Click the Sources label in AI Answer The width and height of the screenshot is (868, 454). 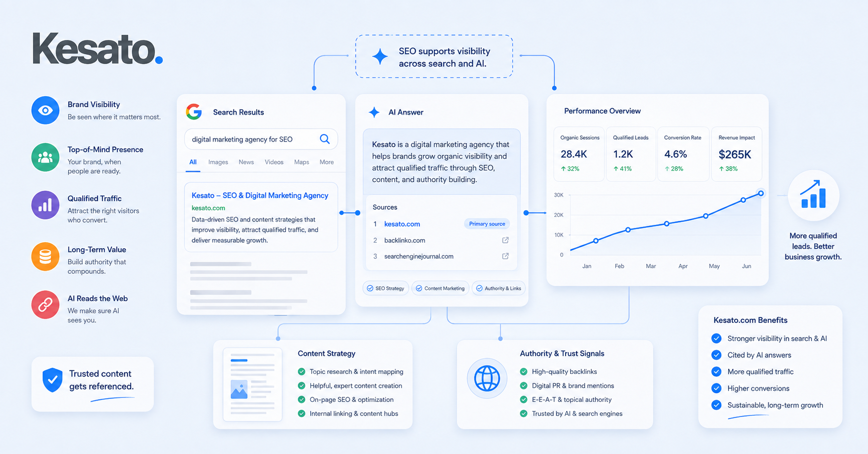click(385, 207)
